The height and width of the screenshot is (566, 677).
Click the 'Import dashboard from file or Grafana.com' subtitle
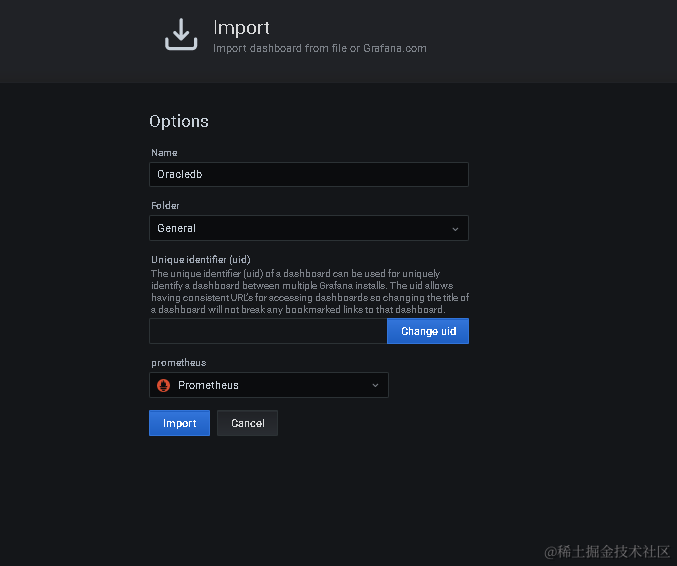[x=320, y=48]
